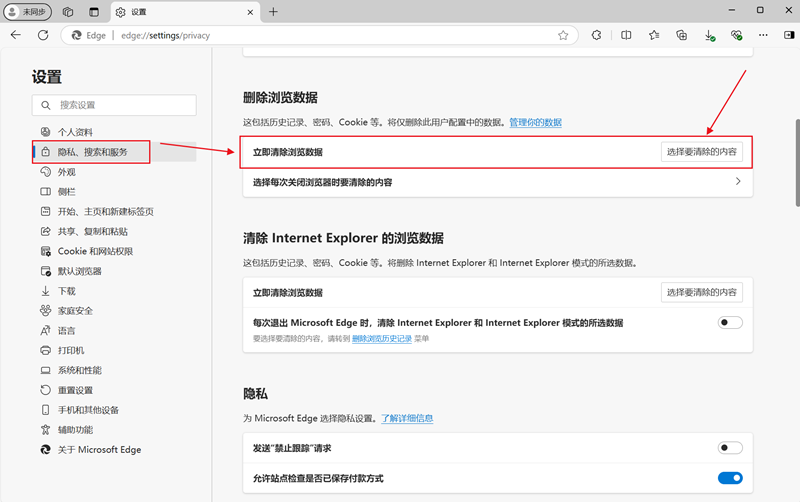
Task: Refresh the page
Action: (x=43, y=35)
